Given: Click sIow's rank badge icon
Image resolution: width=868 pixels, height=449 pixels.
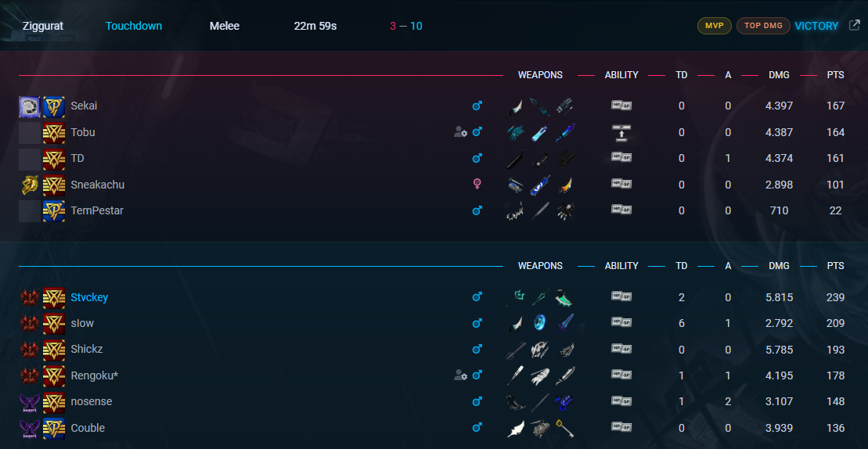Looking at the screenshot, I should coord(54,323).
